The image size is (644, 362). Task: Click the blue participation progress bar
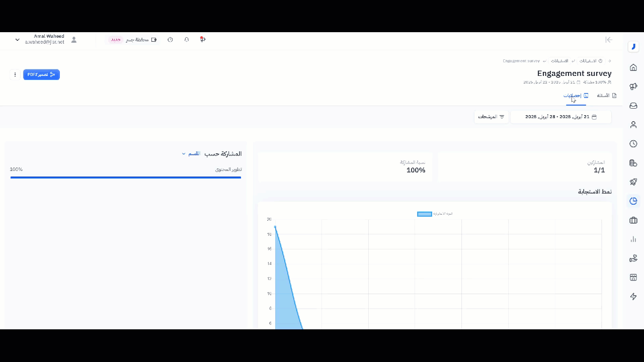pyautogui.click(x=126, y=177)
